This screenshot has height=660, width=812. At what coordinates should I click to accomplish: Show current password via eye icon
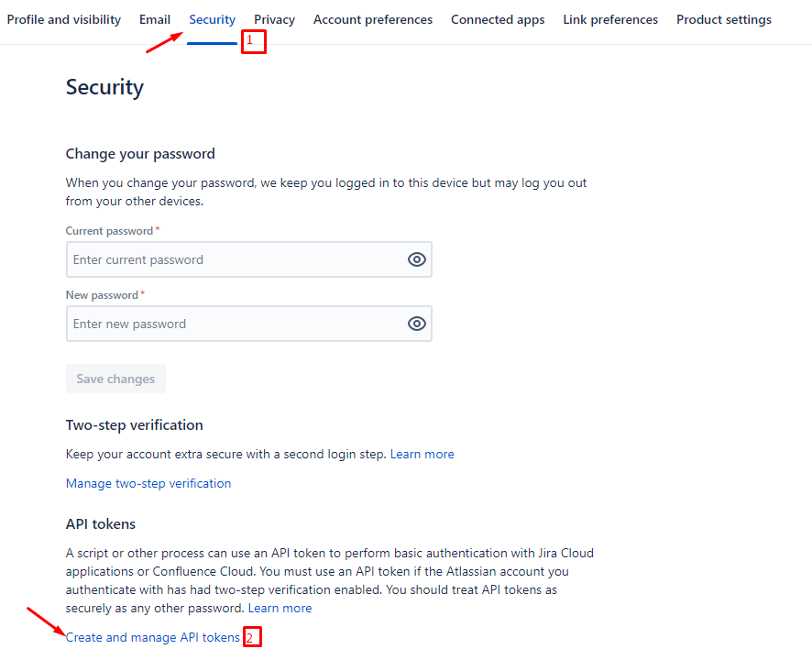416,259
